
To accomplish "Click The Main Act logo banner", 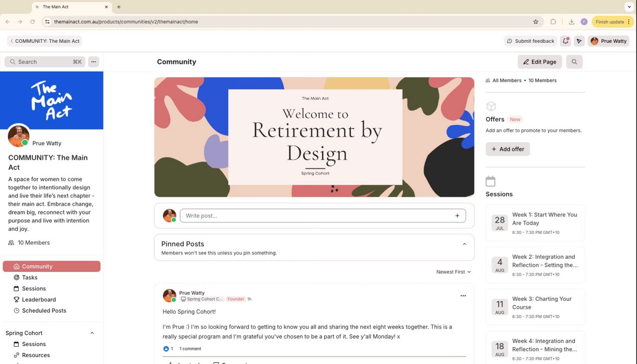I will click(x=52, y=100).
